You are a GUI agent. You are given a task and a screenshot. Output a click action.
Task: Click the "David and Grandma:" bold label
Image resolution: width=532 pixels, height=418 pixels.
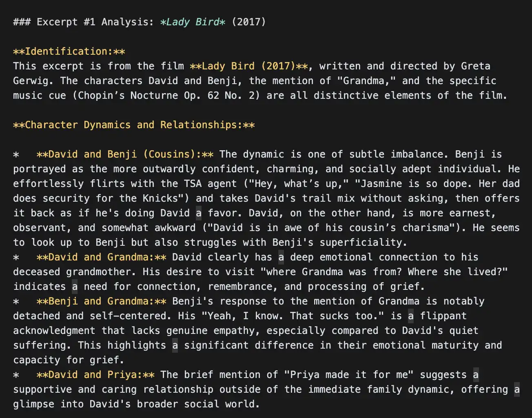pyautogui.click(x=101, y=257)
